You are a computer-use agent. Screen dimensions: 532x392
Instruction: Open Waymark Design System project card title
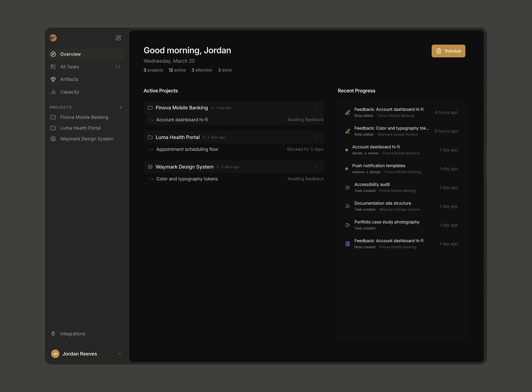coord(185,167)
